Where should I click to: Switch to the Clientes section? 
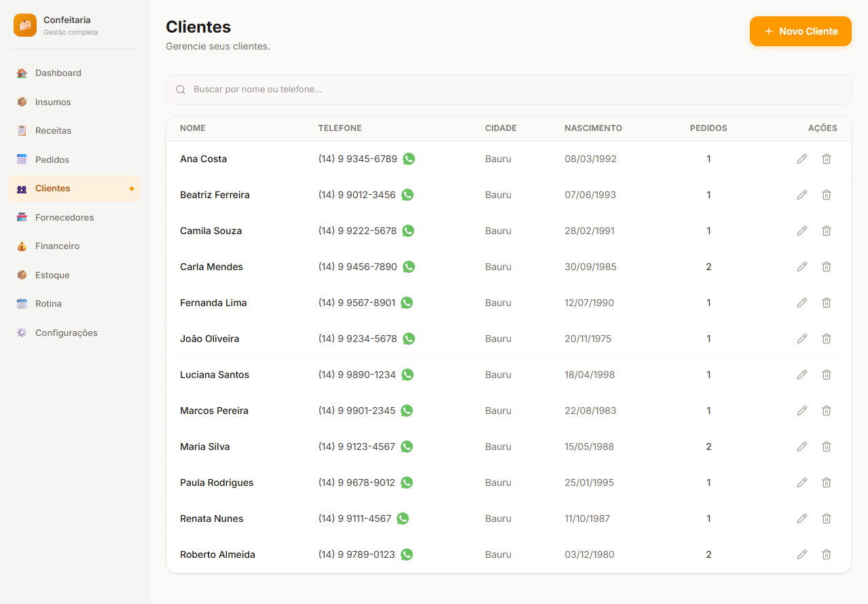pyautogui.click(x=53, y=188)
